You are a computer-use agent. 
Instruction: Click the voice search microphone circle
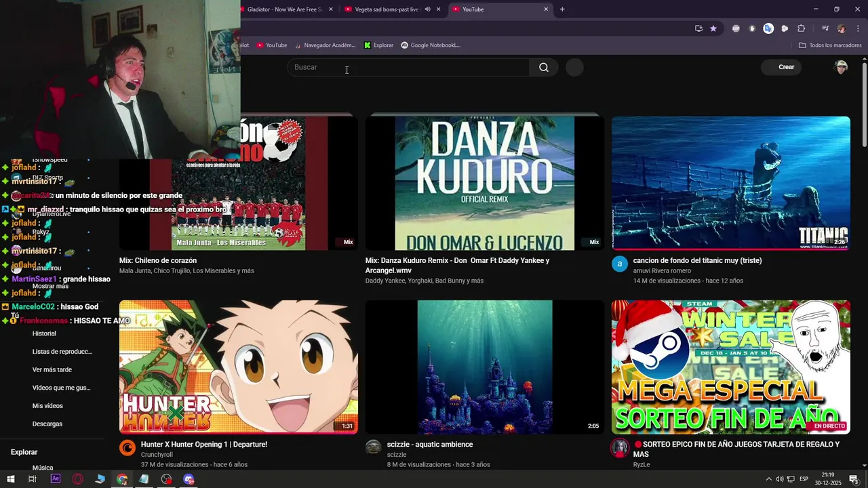coord(574,67)
